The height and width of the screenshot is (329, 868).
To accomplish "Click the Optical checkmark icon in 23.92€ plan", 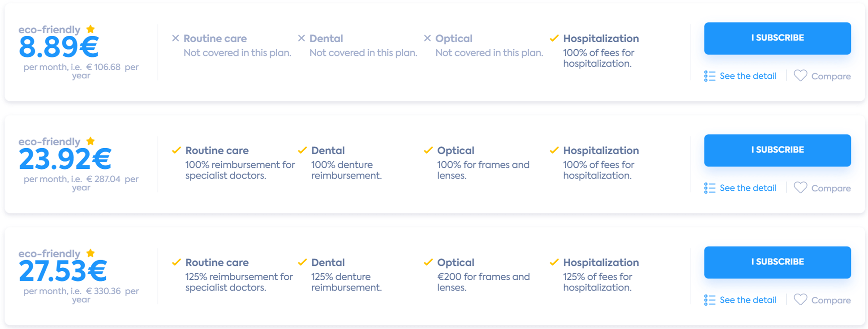I will tap(428, 150).
